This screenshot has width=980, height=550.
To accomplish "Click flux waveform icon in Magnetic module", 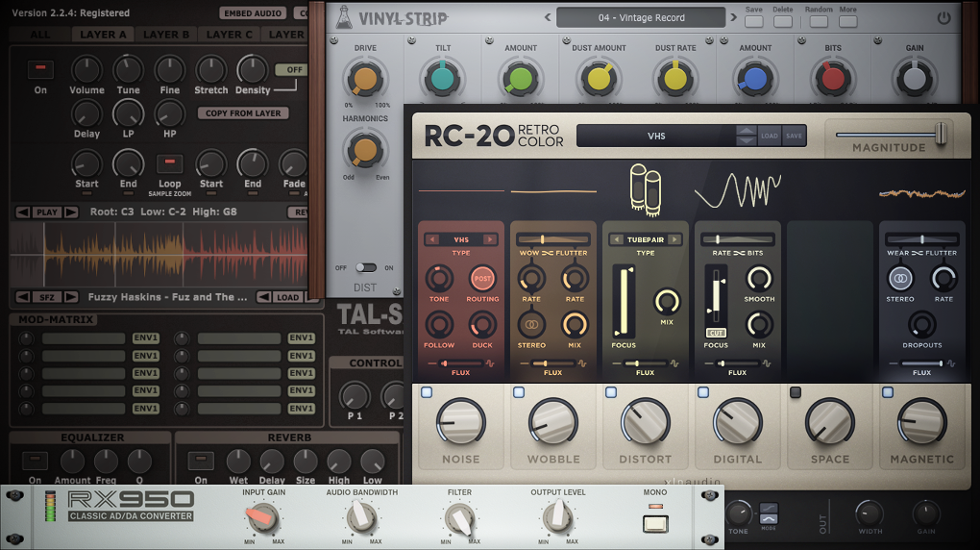I will click(x=950, y=363).
